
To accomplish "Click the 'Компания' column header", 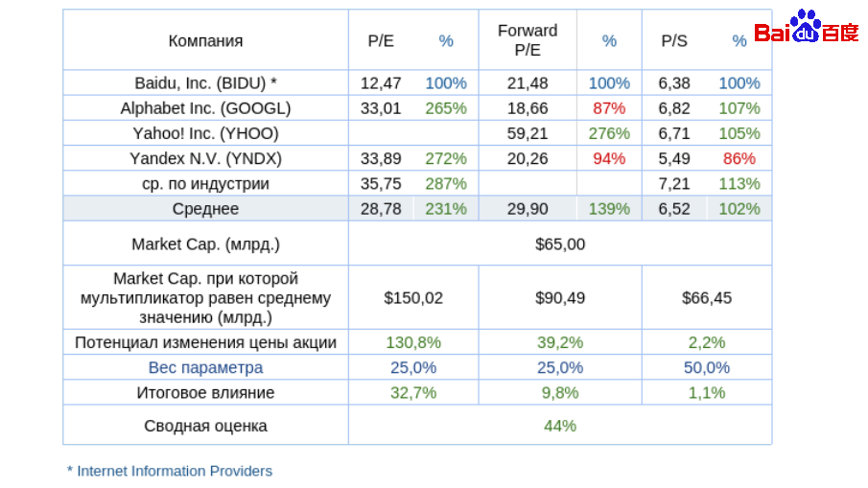I will tap(205, 40).
